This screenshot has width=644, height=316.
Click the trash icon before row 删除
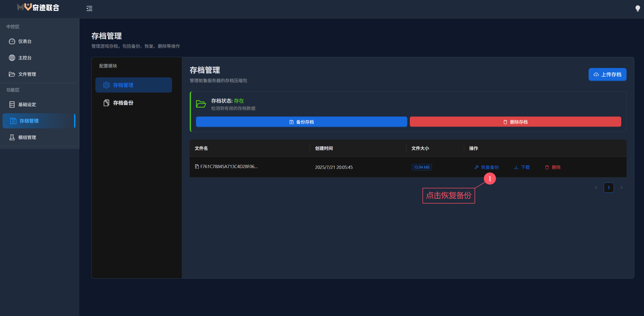(547, 167)
